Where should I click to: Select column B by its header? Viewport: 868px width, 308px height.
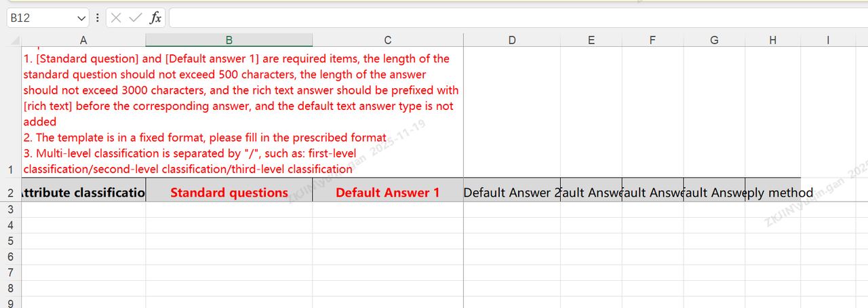(229, 41)
